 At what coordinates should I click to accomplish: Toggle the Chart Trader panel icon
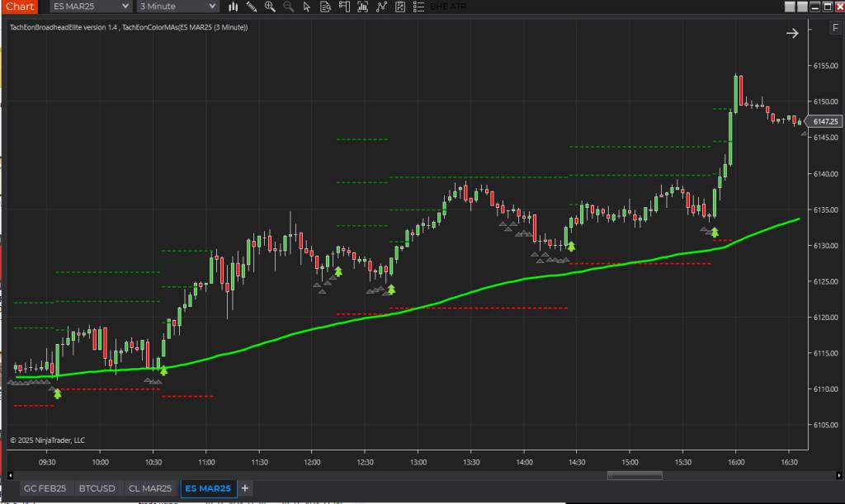[343, 7]
